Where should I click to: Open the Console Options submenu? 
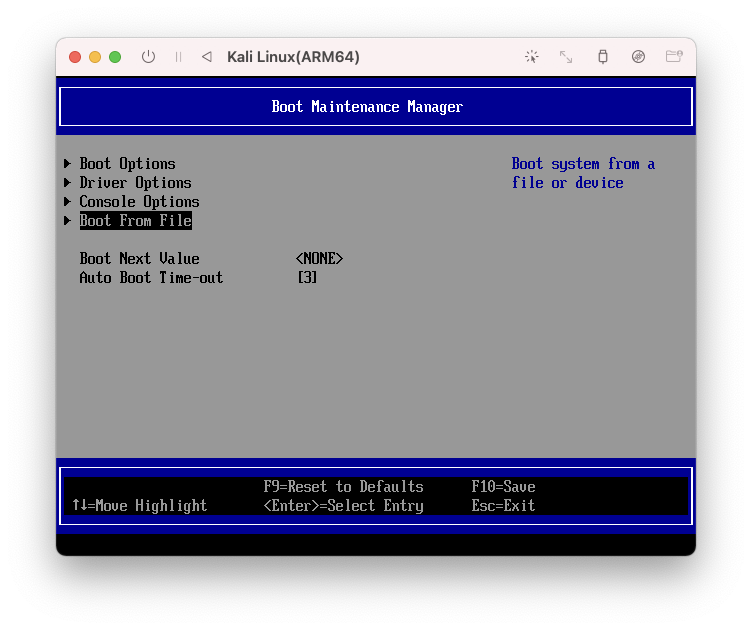[x=139, y=202]
